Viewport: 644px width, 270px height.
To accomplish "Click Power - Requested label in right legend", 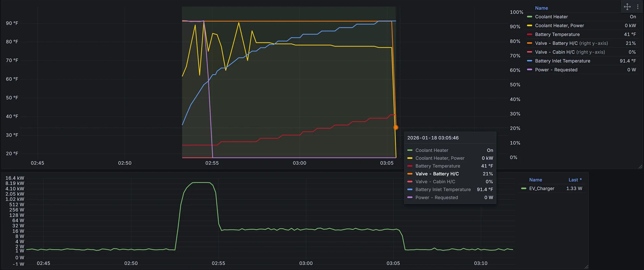I will [556, 70].
